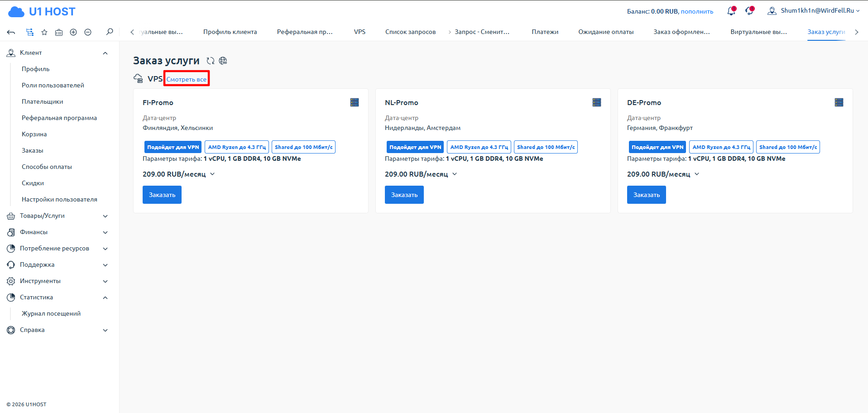Open the menu tree toolbar icon
This screenshot has height=413, width=868.
coord(30,32)
